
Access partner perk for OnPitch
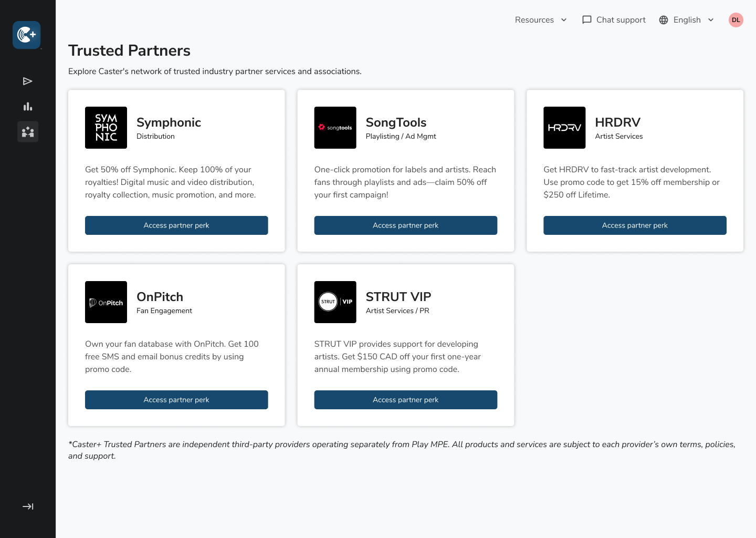coord(176,400)
